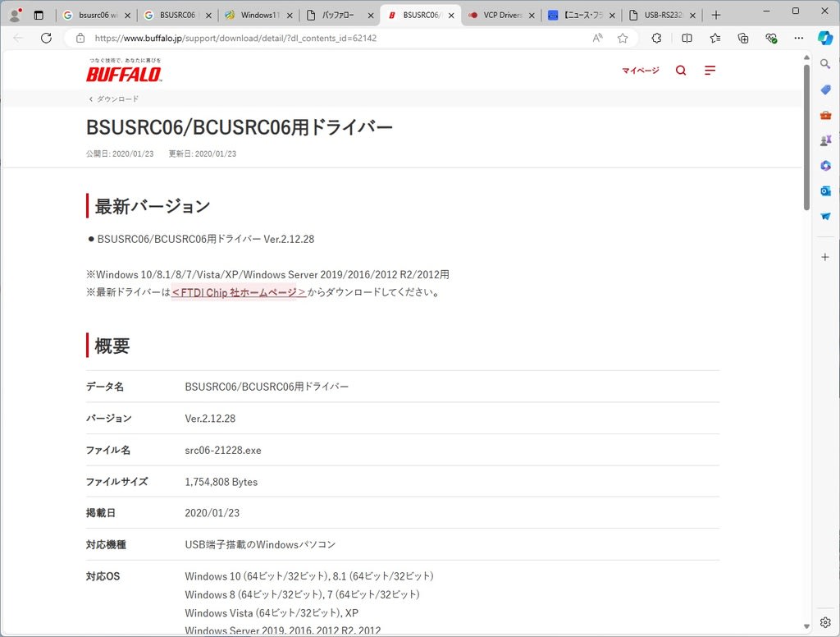Image resolution: width=840 pixels, height=637 pixels.
Task: View site information lock icon
Action: (x=80, y=38)
